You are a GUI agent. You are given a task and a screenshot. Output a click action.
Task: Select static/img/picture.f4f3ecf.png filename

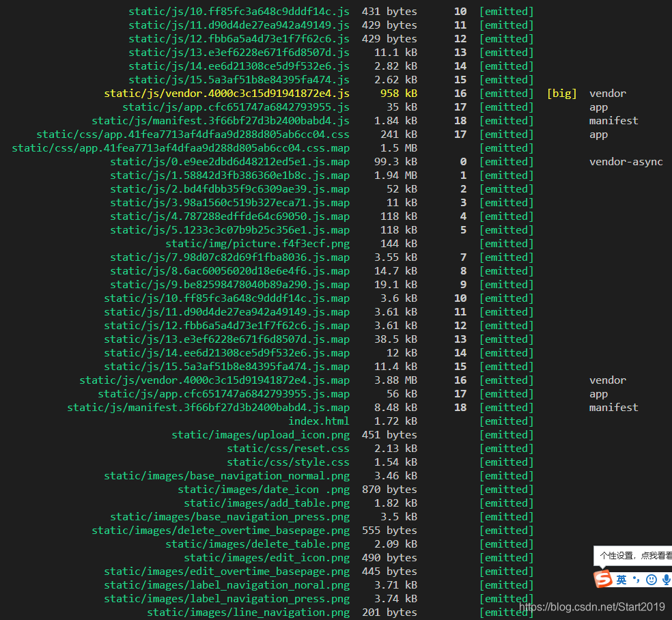257,244
